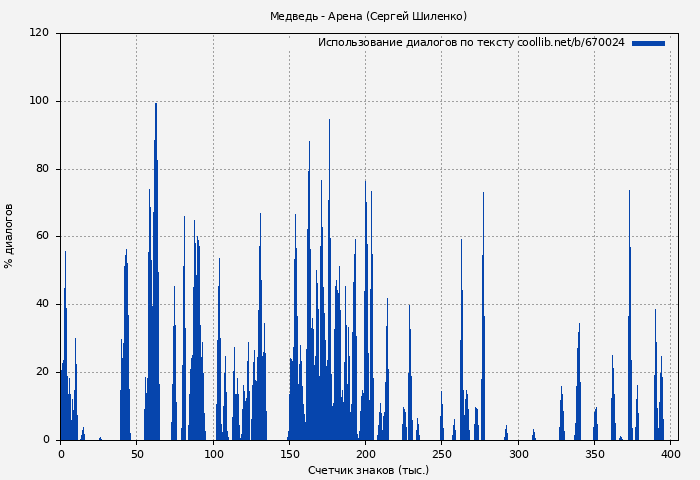Click the legend text with coollib.net link

(470, 43)
